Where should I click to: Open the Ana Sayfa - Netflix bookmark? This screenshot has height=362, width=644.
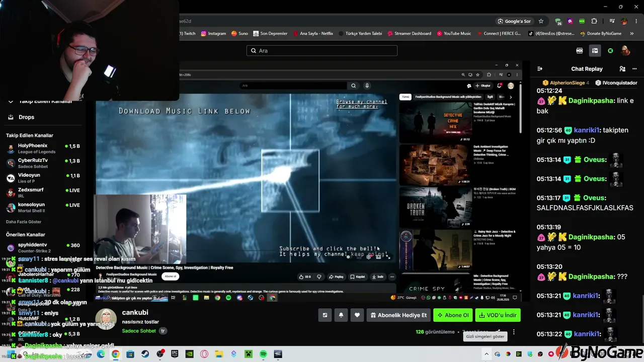(312, 34)
